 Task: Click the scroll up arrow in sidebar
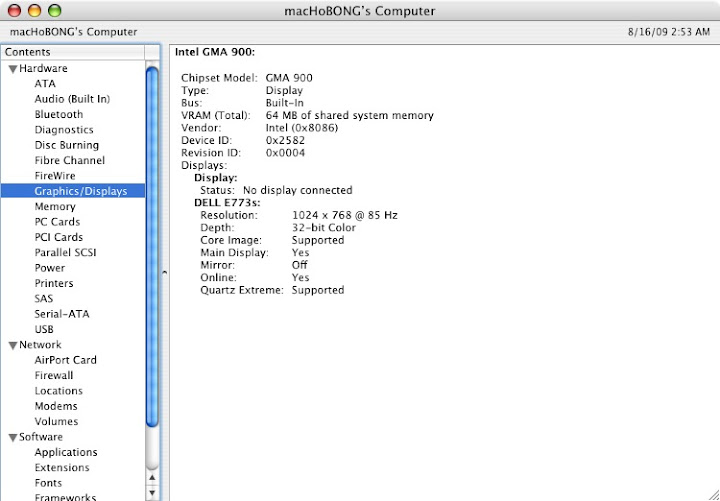pos(152,478)
